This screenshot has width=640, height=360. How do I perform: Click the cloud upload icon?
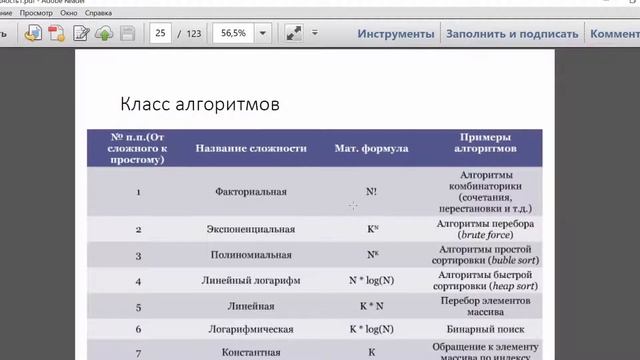(x=104, y=33)
